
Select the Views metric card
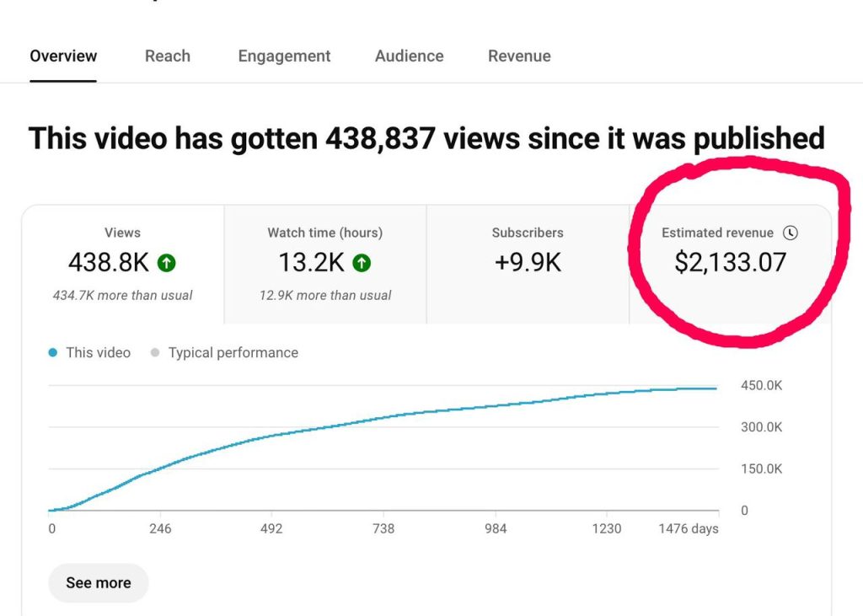click(x=123, y=263)
